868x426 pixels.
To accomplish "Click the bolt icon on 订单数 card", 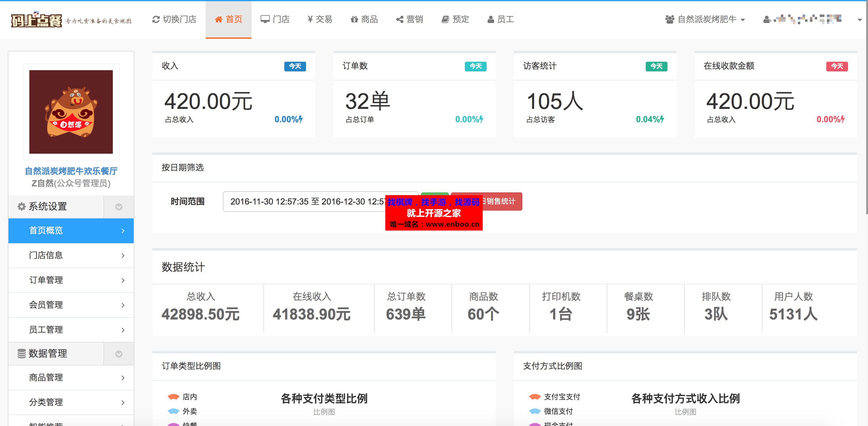I will (x=481, y=119).
